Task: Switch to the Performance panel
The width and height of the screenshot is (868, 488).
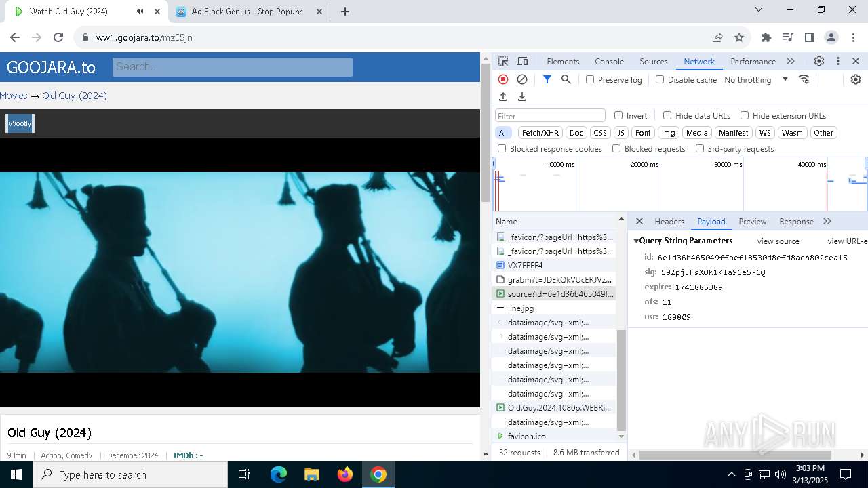Action: point(753,61)
